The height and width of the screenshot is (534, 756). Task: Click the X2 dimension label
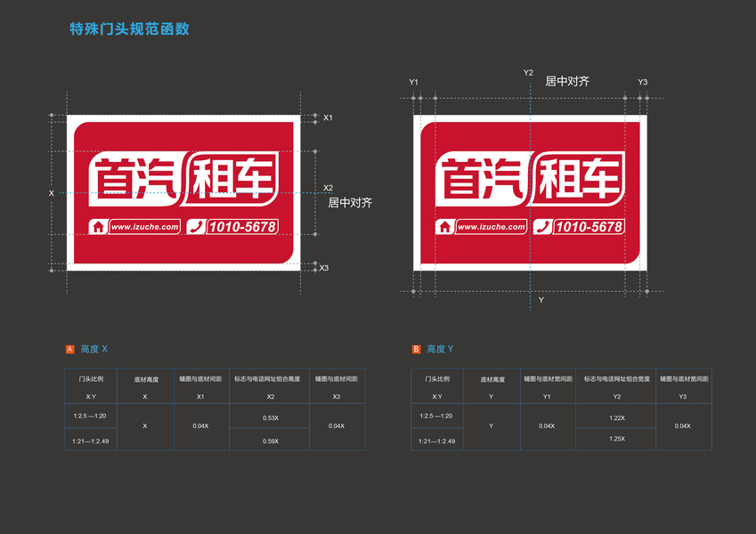tap(328, 188)
